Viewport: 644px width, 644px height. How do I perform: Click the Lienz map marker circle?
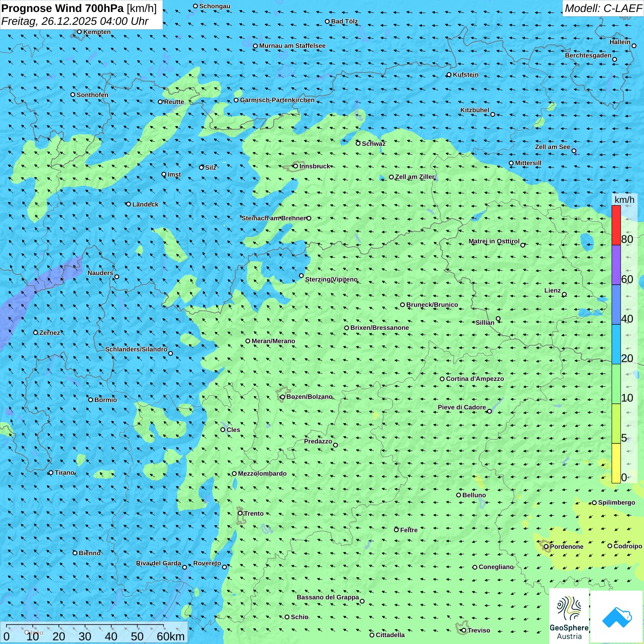point(564,294)
